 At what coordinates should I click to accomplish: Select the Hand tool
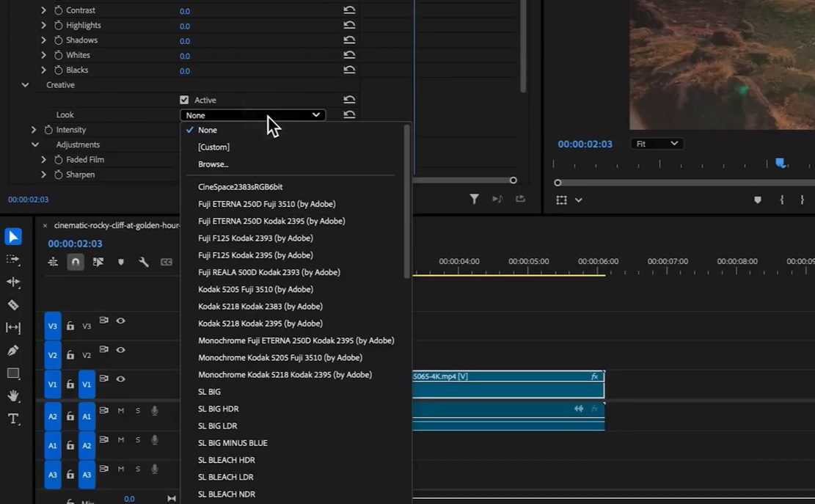pyautogui.click(x=13, y=396)
